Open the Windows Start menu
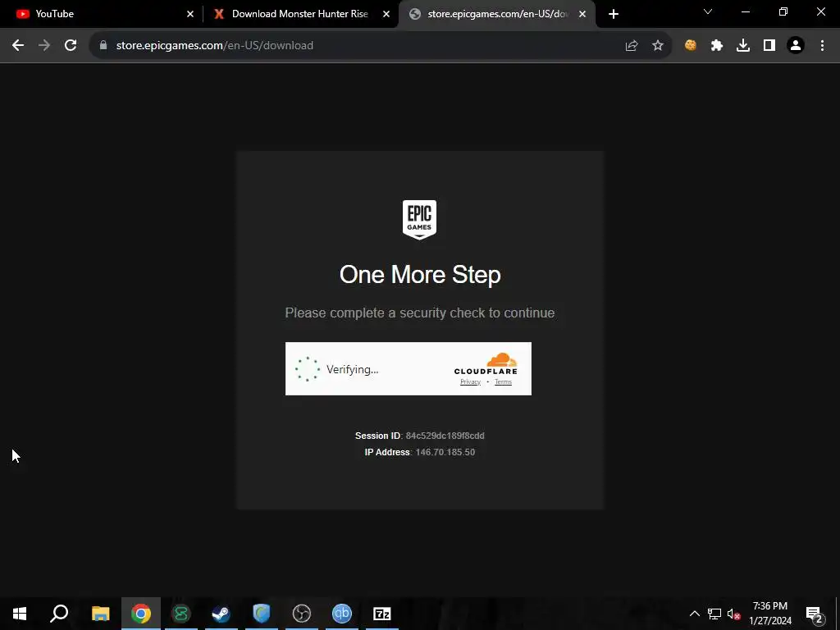Image resolution: width=840 pixels, height=630 pixels. [x=20, y=614]
